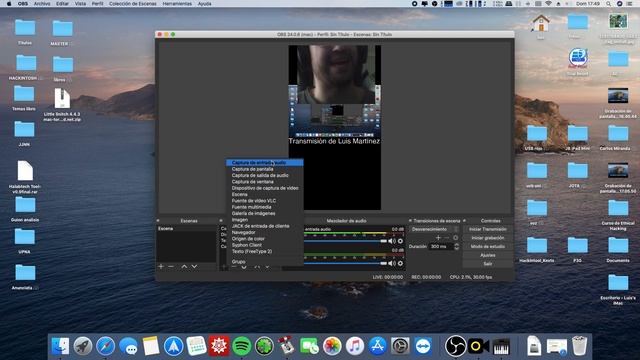Click the OBS preview canvas thumbnail
This screenshot has width=640, height=360.
tap(335, 127)
